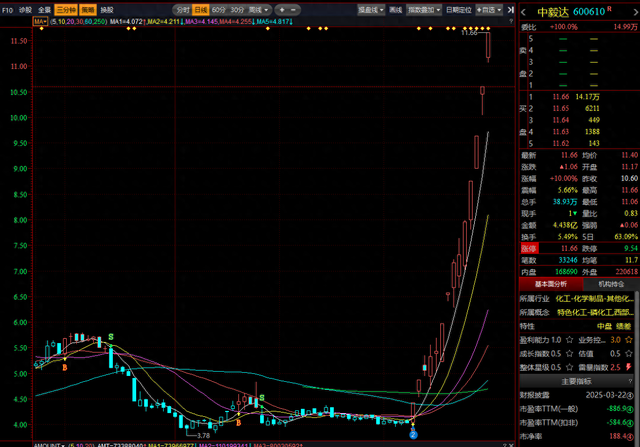Click the circled 4 next to -886.9
Screen dimensions: 640x447
[630, 409]
